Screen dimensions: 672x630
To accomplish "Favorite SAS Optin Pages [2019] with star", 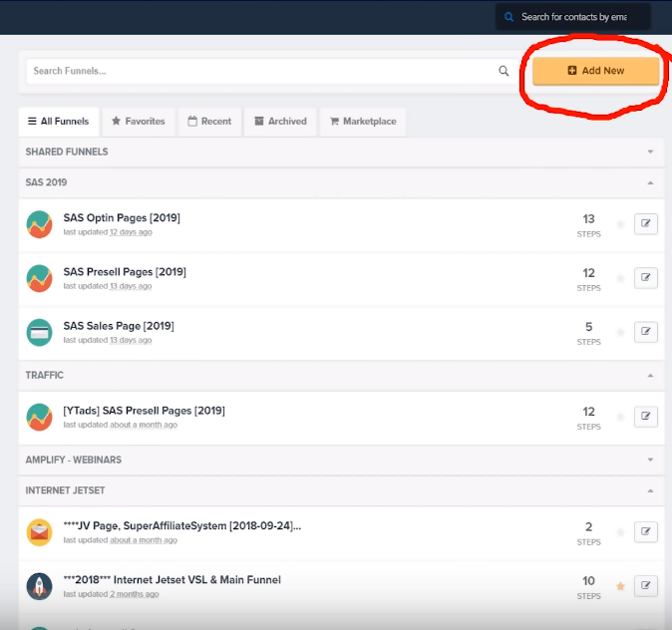I will point(620,224).
